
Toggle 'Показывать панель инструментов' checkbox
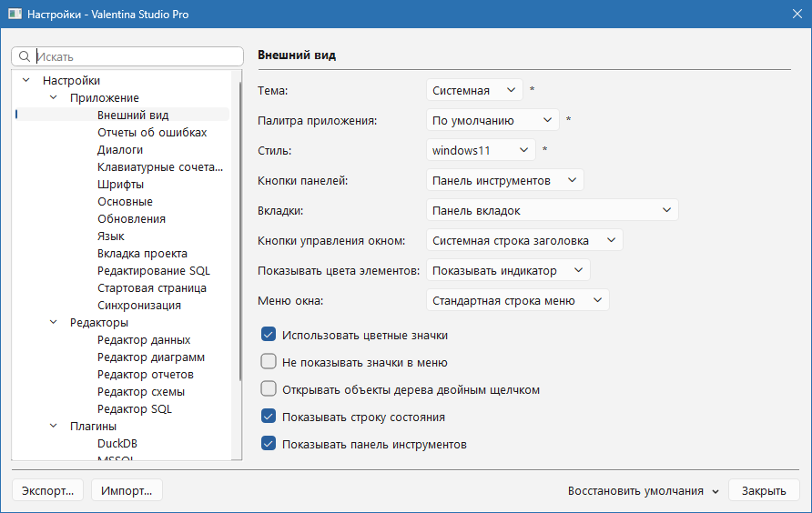tap(269, 444)
